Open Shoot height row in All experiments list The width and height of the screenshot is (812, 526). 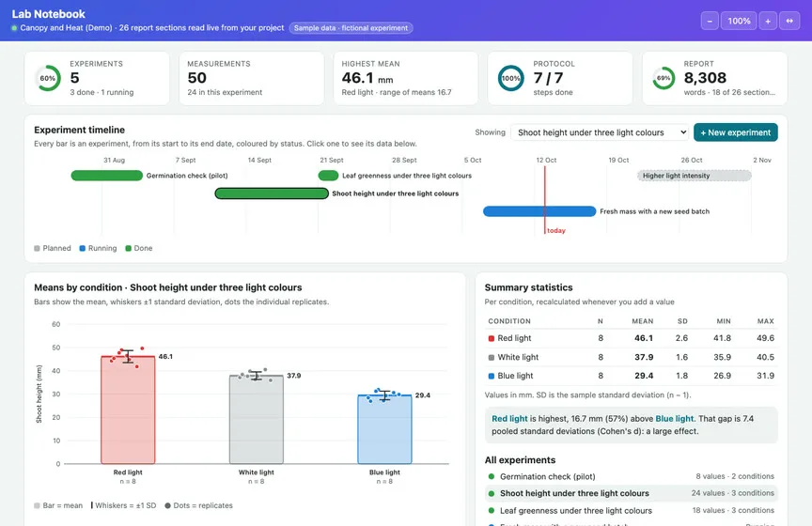(631, 493)
